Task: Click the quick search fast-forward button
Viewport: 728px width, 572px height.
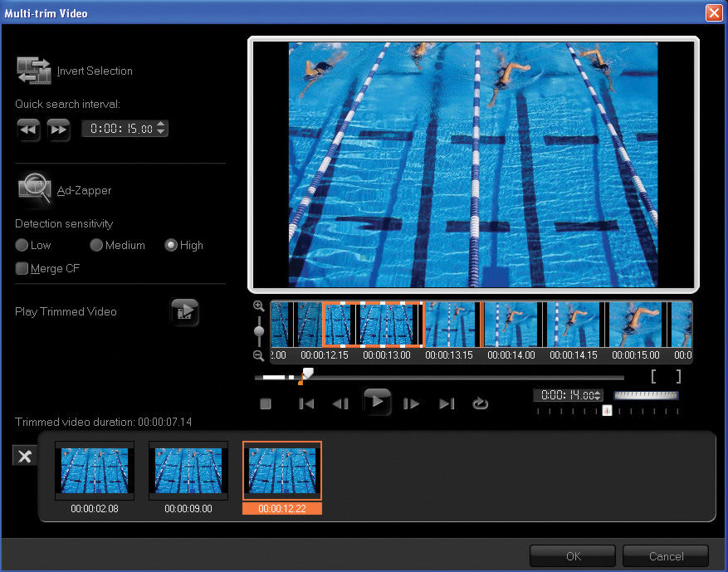Action: pos(58,129)
